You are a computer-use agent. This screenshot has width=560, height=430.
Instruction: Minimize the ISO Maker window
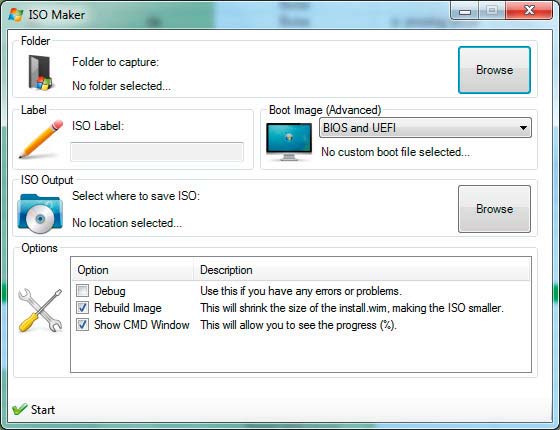pyautogui.click(x=465, y=11)
